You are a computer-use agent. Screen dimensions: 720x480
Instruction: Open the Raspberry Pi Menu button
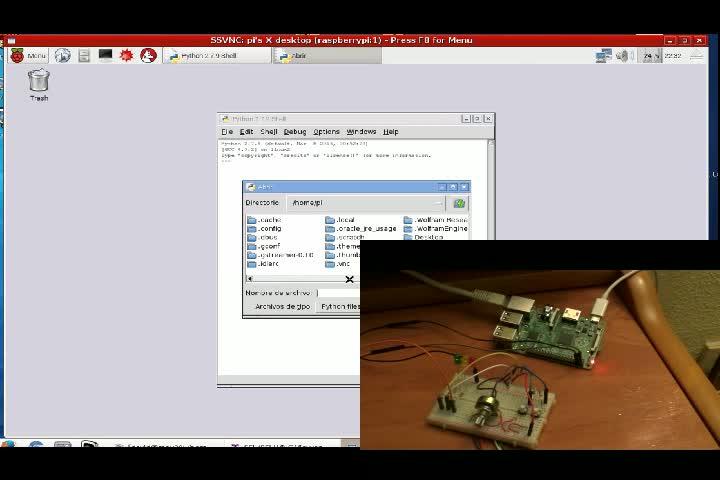(x=28, y=56)
